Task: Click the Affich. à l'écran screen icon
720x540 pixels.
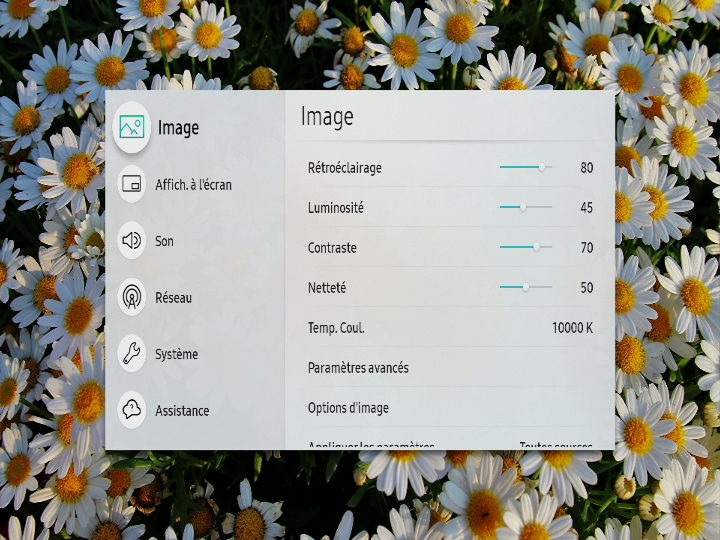Action: 131,184
